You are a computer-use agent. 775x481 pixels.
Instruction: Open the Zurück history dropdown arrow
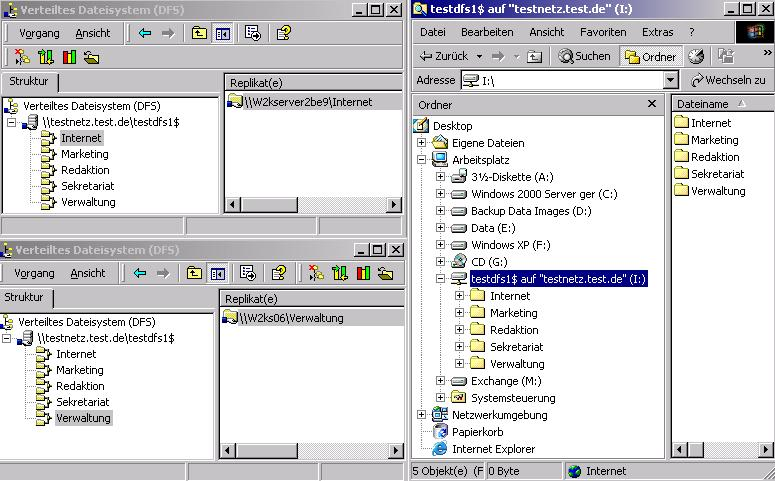coord(479,56)
